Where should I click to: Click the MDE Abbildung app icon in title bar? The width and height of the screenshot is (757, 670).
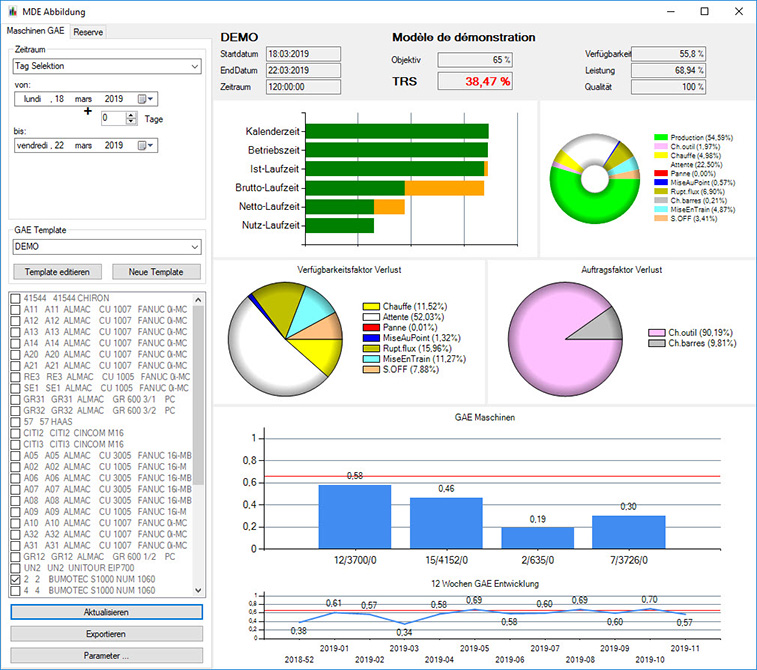click(x=12, y=11)
